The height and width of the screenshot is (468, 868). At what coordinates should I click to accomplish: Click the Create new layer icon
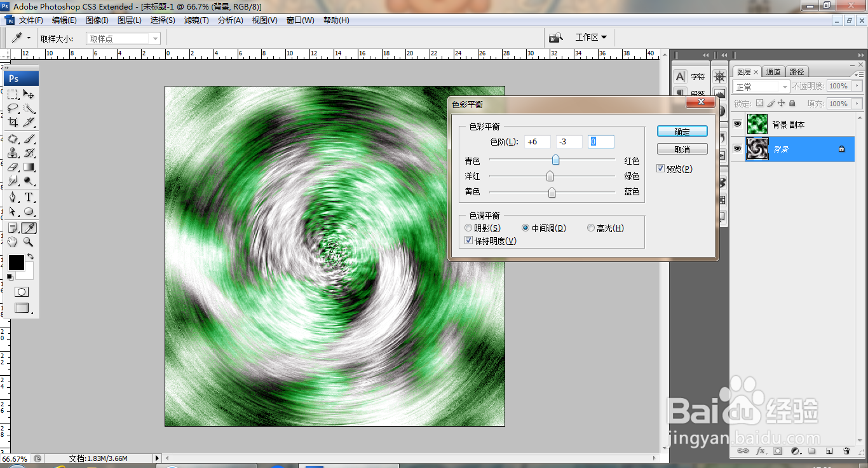(829, 451)
